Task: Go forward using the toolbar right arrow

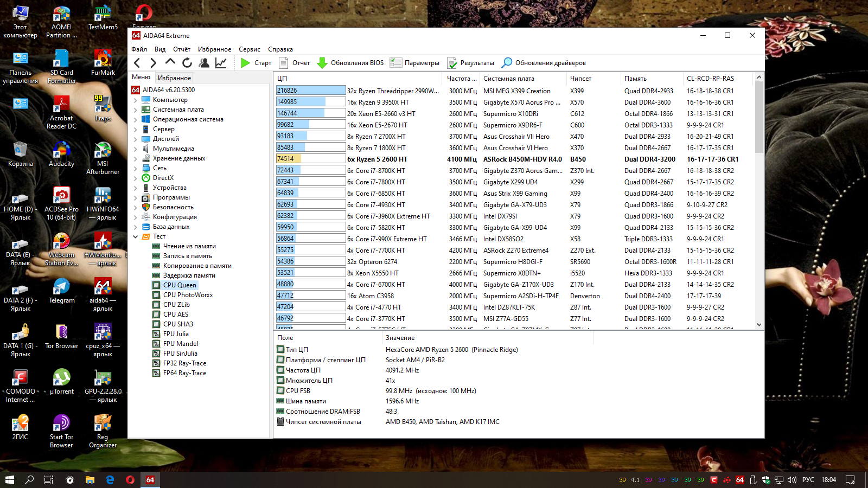Action: [x=154, y=63]
